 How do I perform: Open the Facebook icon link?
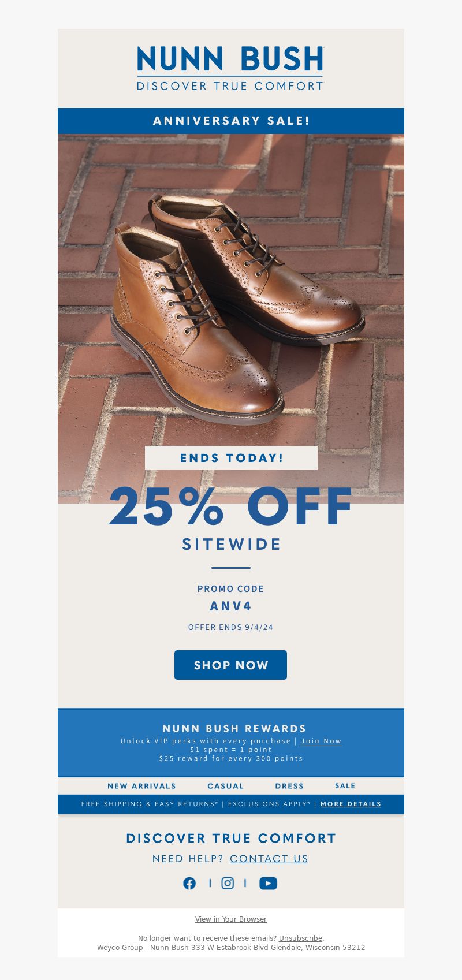[189, 883]
